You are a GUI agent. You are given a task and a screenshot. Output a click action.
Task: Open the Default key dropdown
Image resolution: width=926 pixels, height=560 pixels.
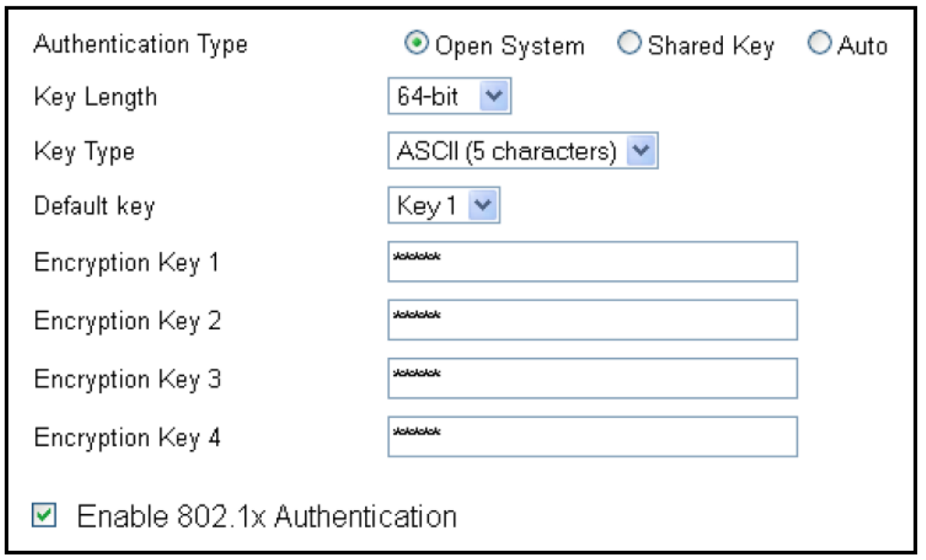click(444, 206)
